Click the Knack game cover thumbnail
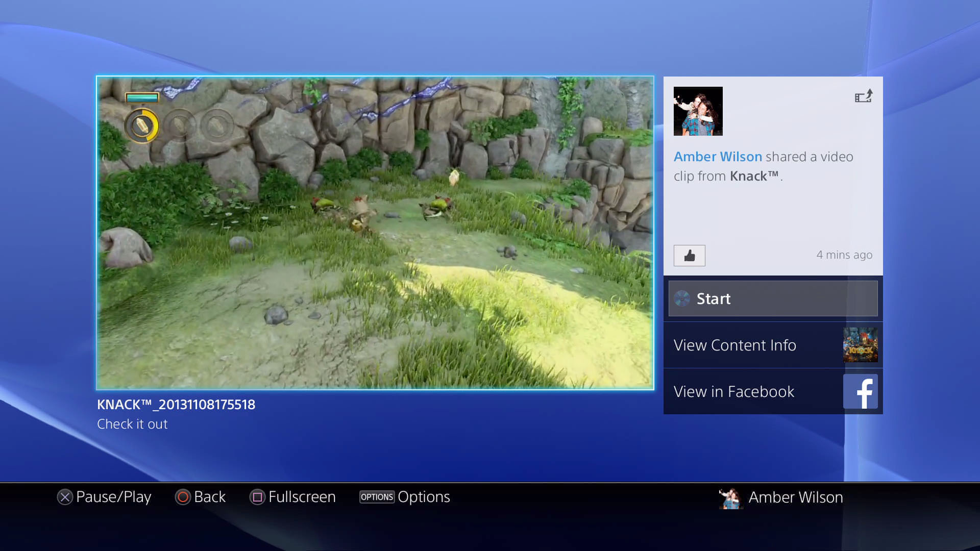This screenshot has width=980, height=551. [860, 345]
